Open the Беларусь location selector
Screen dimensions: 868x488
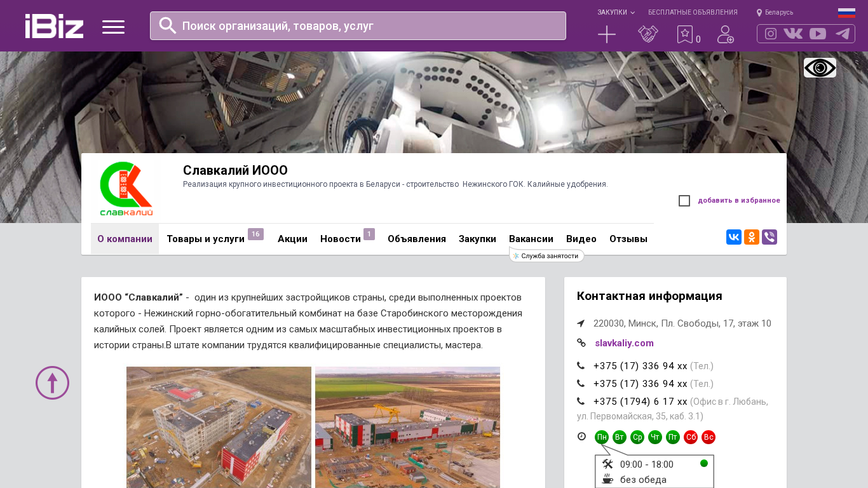pyautogui.click(x=775, y=12)
